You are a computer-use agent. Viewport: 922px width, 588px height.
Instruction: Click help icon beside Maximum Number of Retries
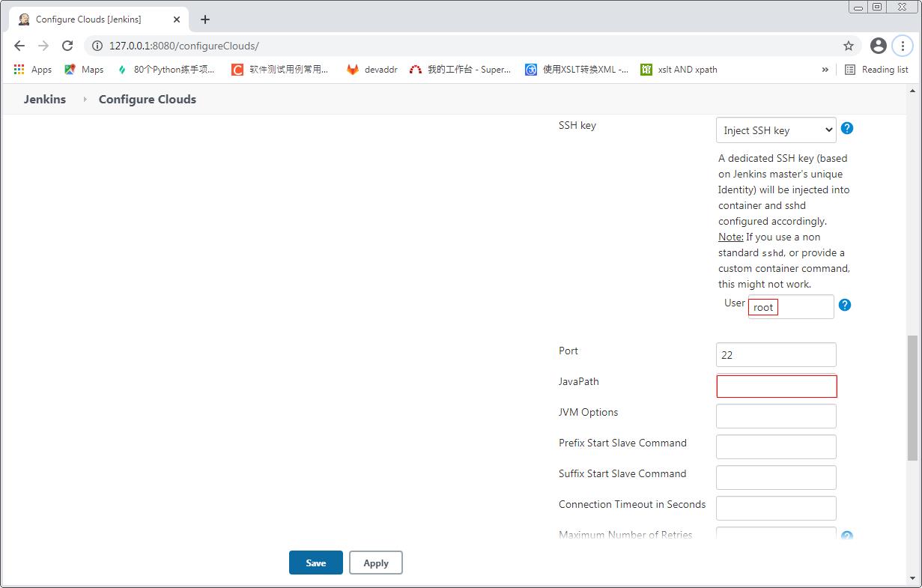point(847,536)
